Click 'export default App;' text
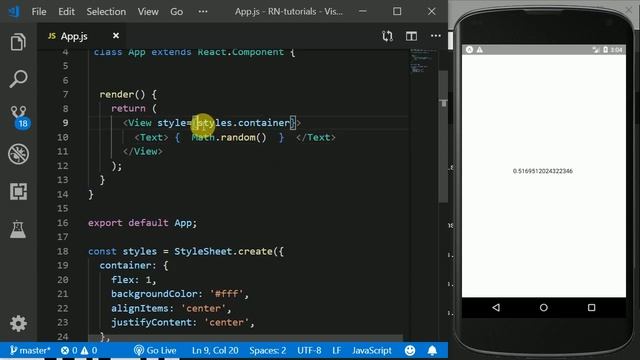This screenshot has width=640, height=360. tap(142, 223)
